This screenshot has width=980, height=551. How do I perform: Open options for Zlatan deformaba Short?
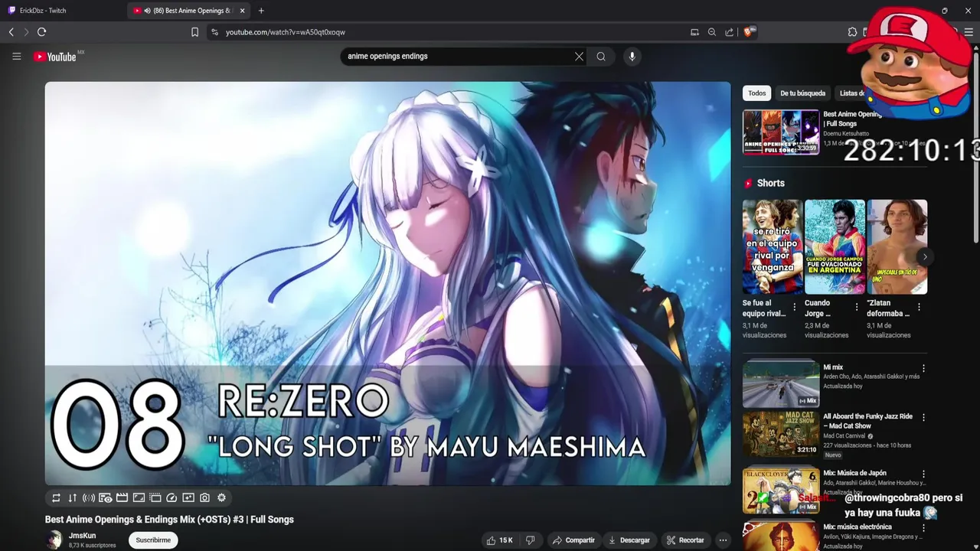pyautogui.click(x=919, y=307)
